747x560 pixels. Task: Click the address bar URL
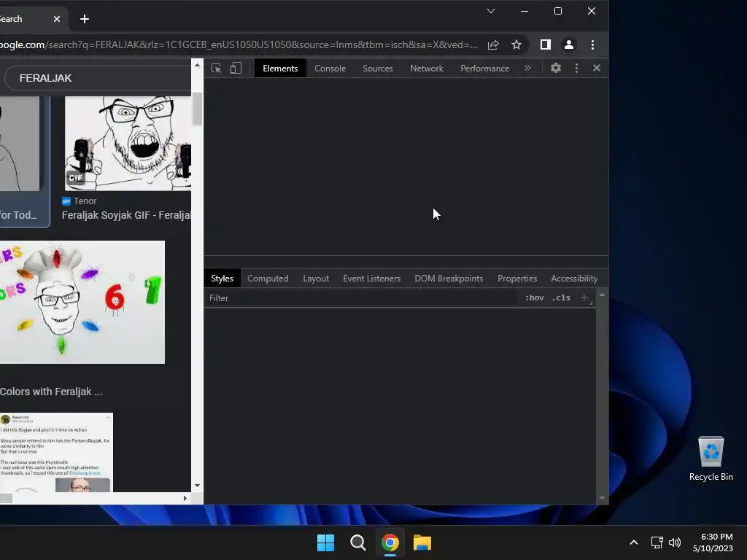[x=239, y=44]
